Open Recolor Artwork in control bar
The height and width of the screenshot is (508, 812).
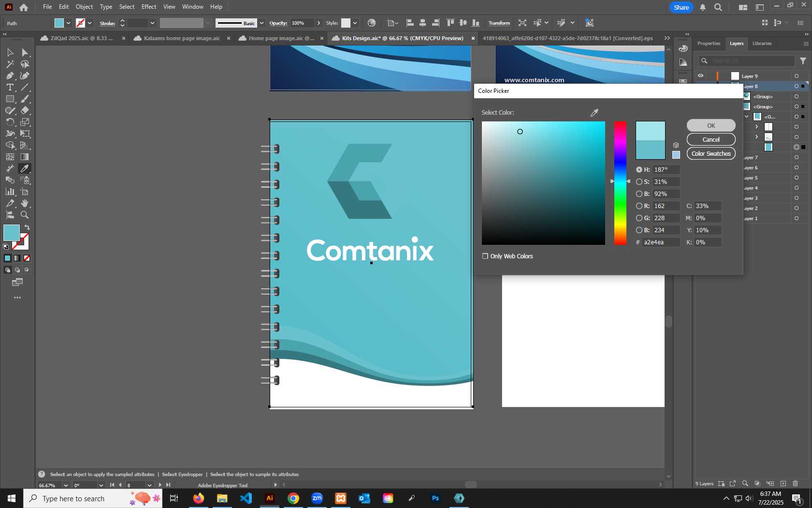pos(372,23)
